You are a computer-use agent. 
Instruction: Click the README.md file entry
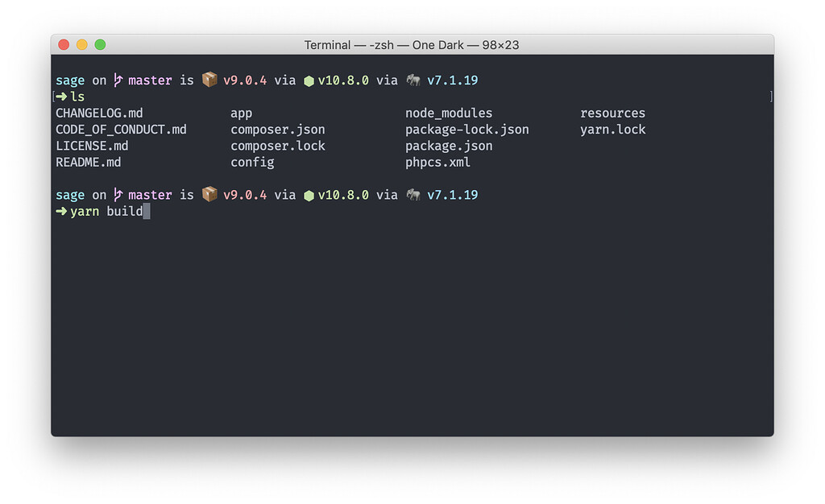(x=88, y=162)
